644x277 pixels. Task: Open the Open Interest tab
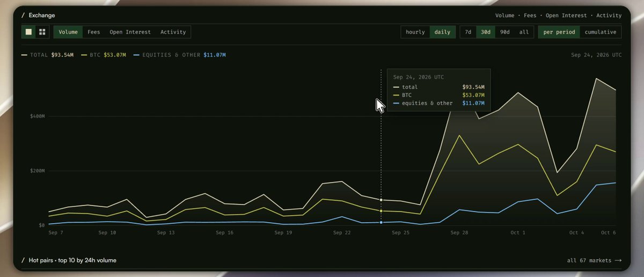[130, 32]
